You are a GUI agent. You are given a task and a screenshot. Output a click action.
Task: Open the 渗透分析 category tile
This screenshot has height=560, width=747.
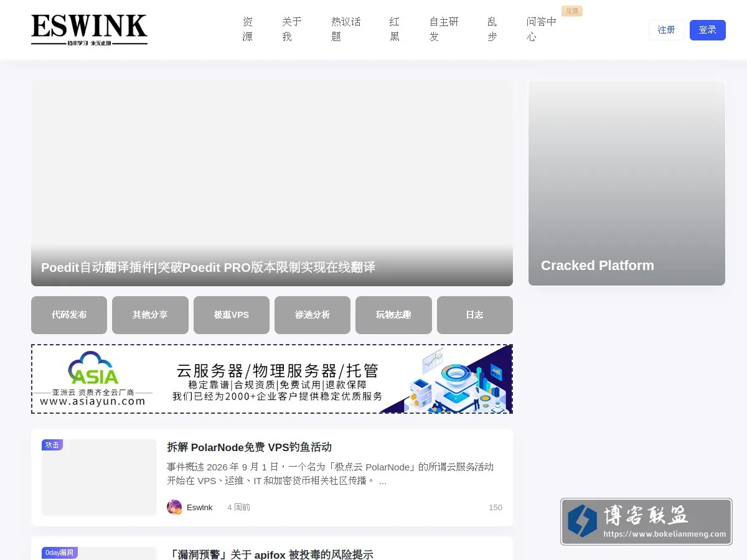tap(312, 315)
